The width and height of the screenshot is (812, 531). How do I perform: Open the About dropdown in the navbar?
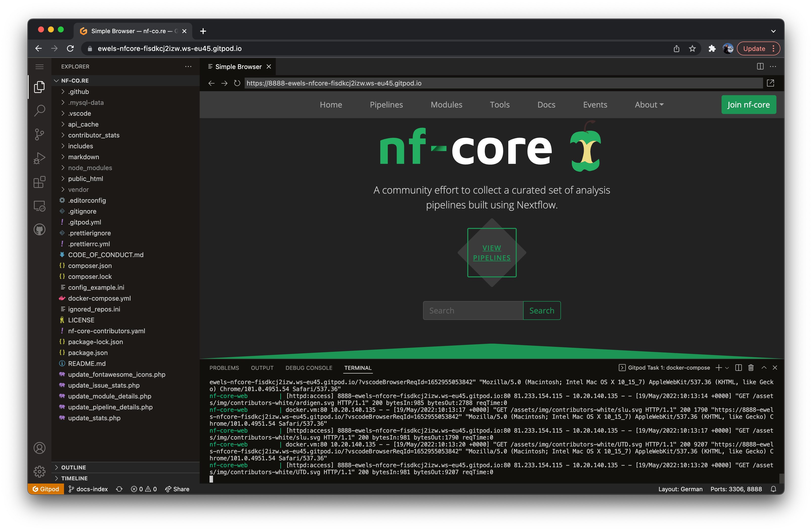point(649,105)
